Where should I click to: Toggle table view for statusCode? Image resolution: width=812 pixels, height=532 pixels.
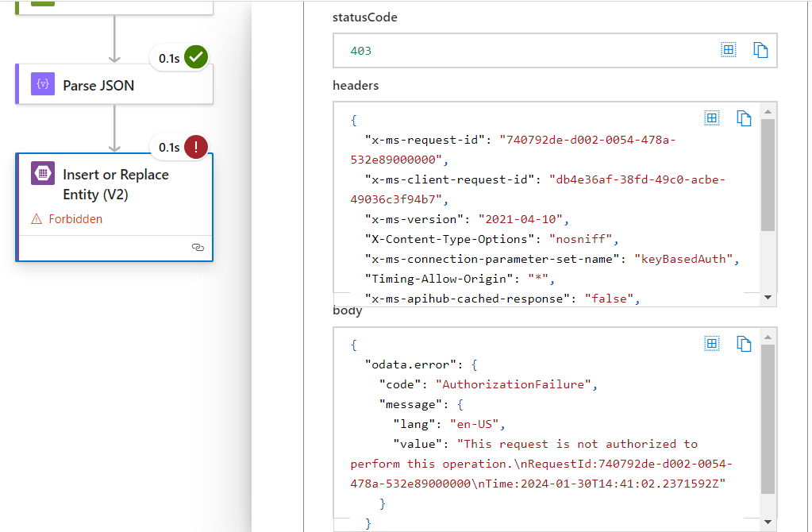coord(728,50)
